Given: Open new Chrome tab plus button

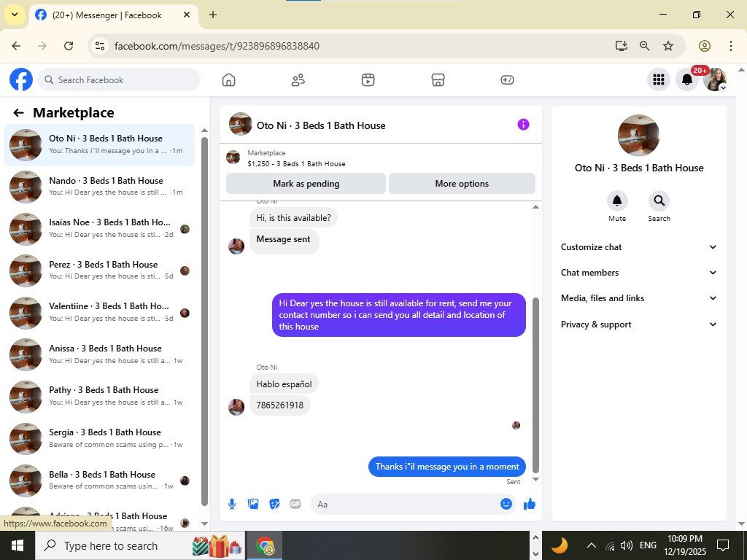Looking at the screenshot, I should 213,15.
